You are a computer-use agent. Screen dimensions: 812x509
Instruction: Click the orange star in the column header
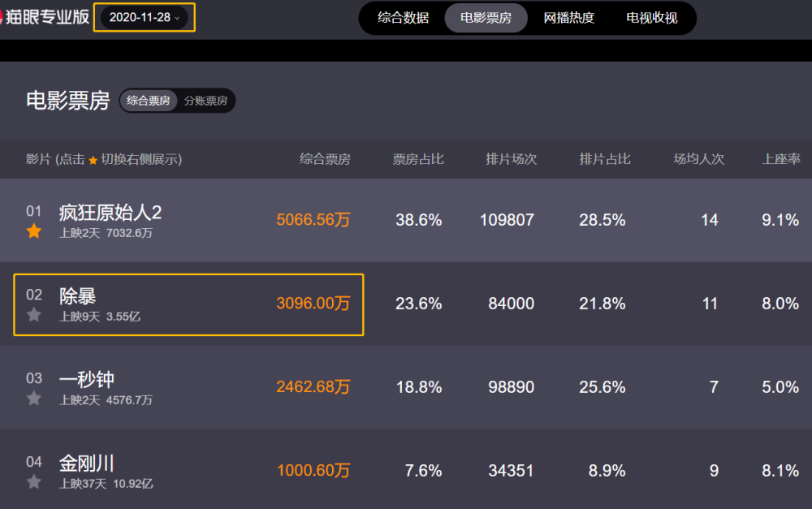pyautogui.click(x=93, y=160)
